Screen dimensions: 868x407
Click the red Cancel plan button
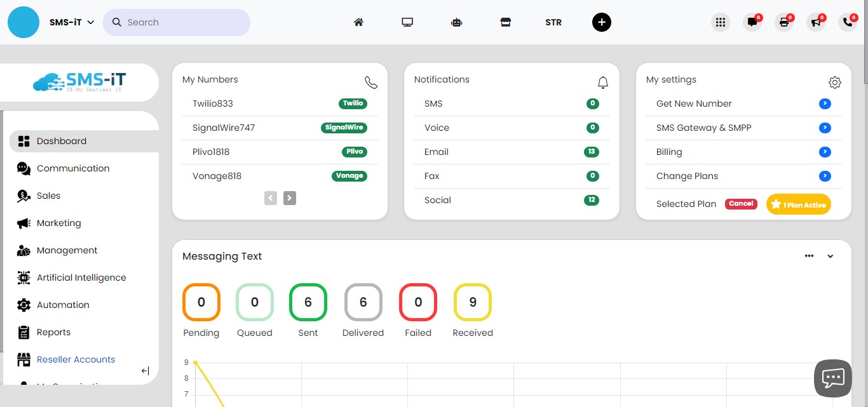coord(741,204)
